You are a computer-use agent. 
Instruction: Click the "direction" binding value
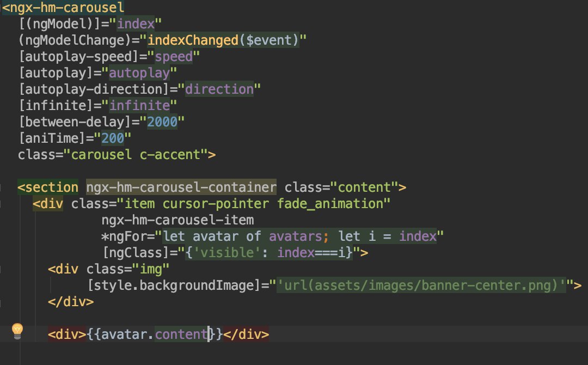(x=219, y=89)
